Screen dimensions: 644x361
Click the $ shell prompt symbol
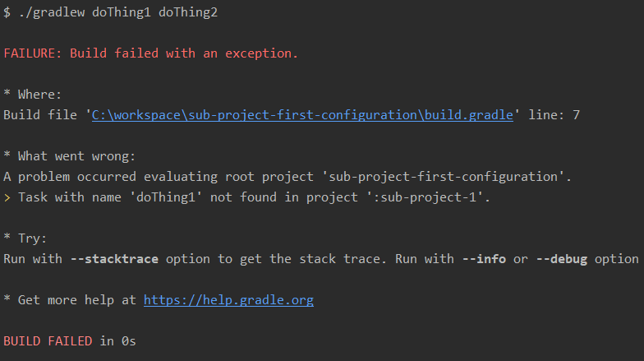[7, 12]
